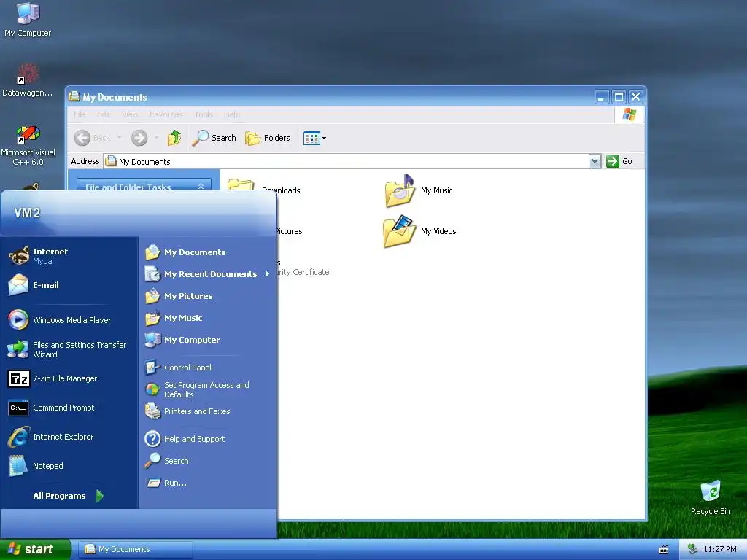
Task: Click the Forward history dropdown arrow
Action: 156,138
